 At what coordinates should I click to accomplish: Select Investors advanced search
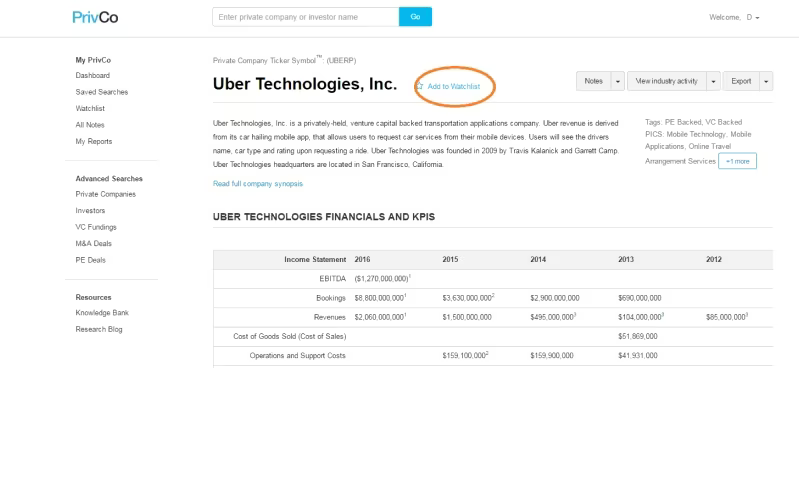(x=90, y=211)
